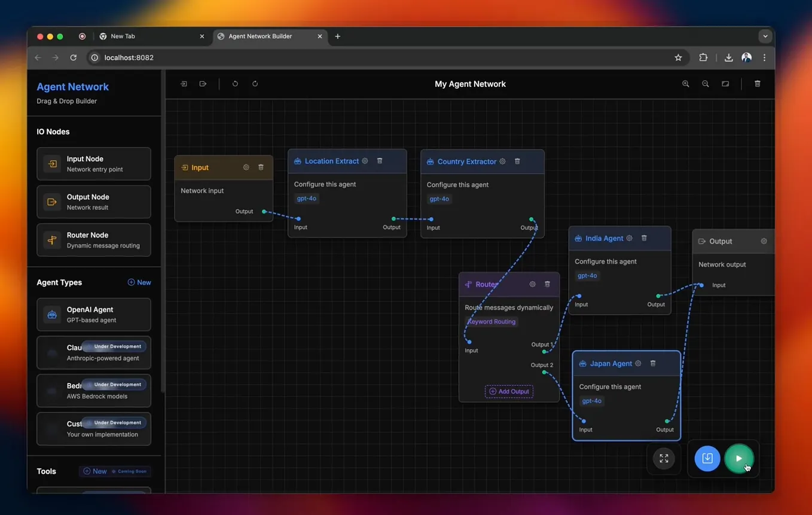The width and height of the screenshot is (812, 515).
Task: Open the browser tab search chevron
Action: pos(765,36)
